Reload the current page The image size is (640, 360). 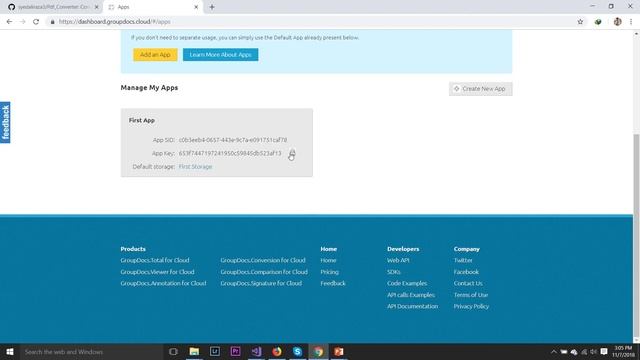[36, 22]
